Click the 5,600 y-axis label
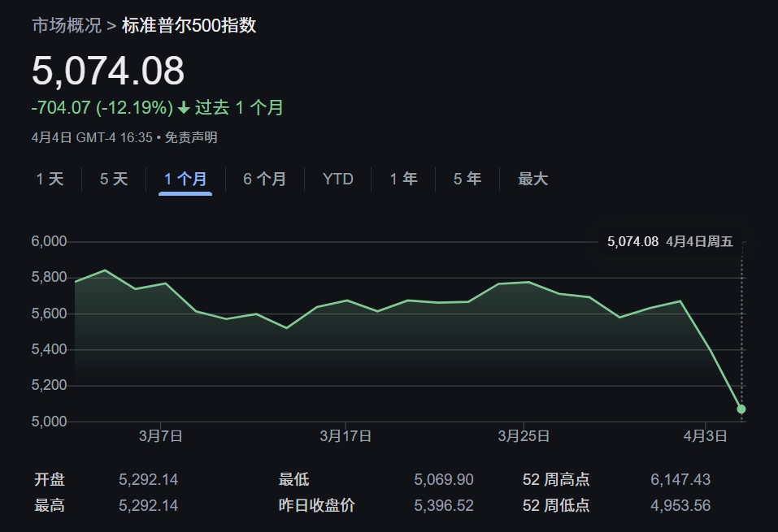The height and width of the screenshot is (532, 778). click(x=49, y=314)
